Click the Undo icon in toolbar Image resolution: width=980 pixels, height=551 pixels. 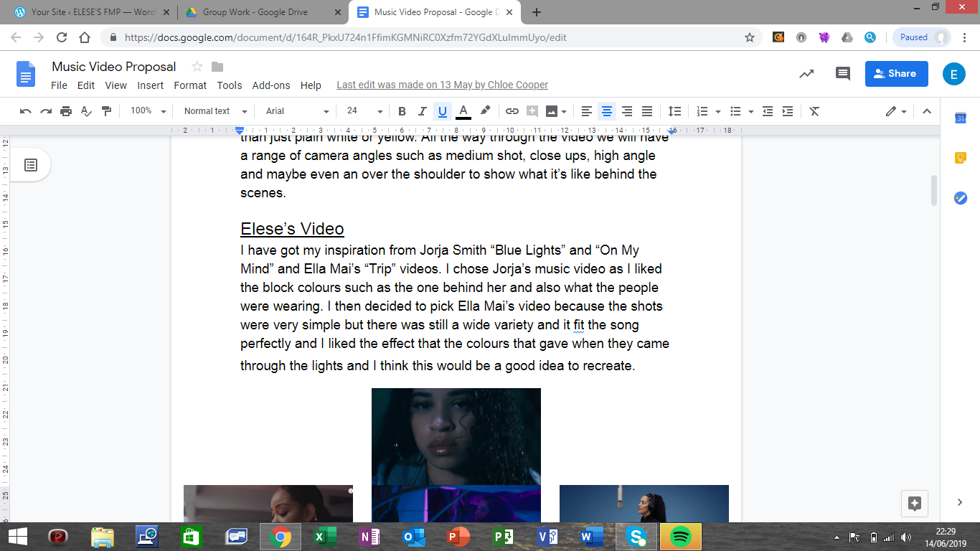pyautogui.click(x=26, y=111)
